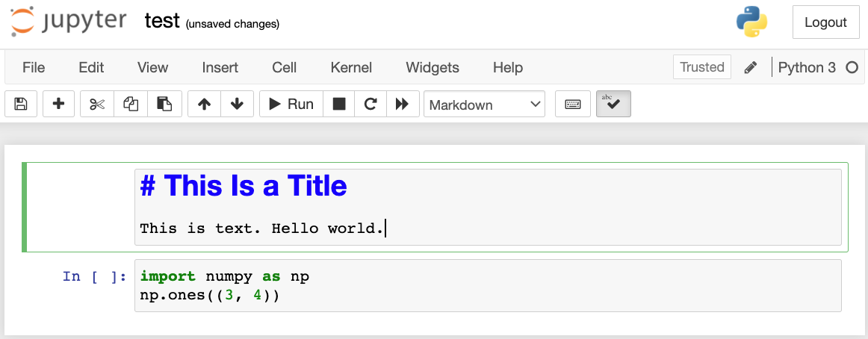
Task: Toggle the spellcheck abc checkmark button
Action: point(613,105)
